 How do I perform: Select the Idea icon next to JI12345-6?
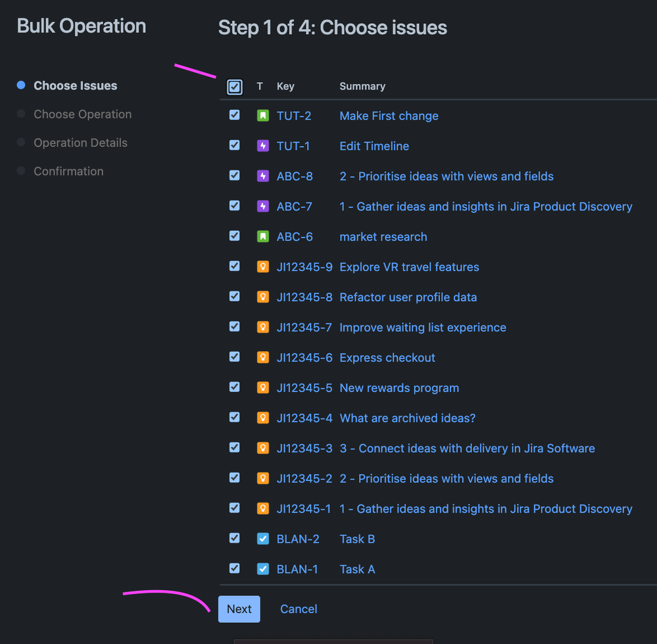click(x=262, y=357)
